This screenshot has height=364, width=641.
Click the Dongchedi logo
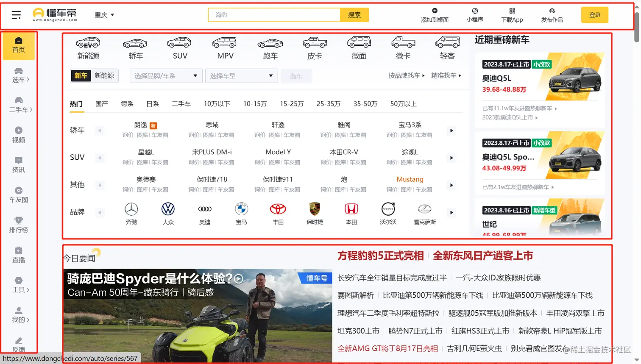pos(55,15)
